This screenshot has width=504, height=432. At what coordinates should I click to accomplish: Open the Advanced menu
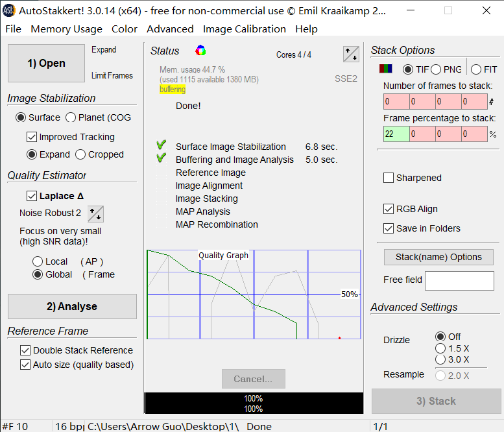coord(170,29)
